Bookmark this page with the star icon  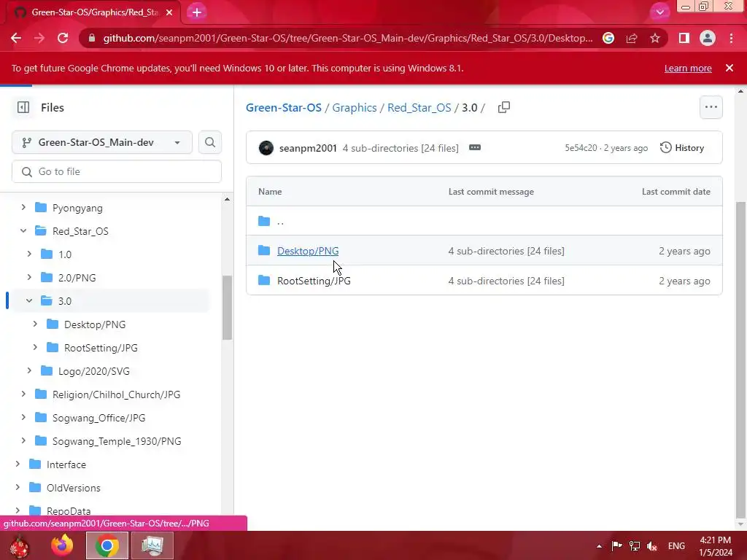(655, 38)
